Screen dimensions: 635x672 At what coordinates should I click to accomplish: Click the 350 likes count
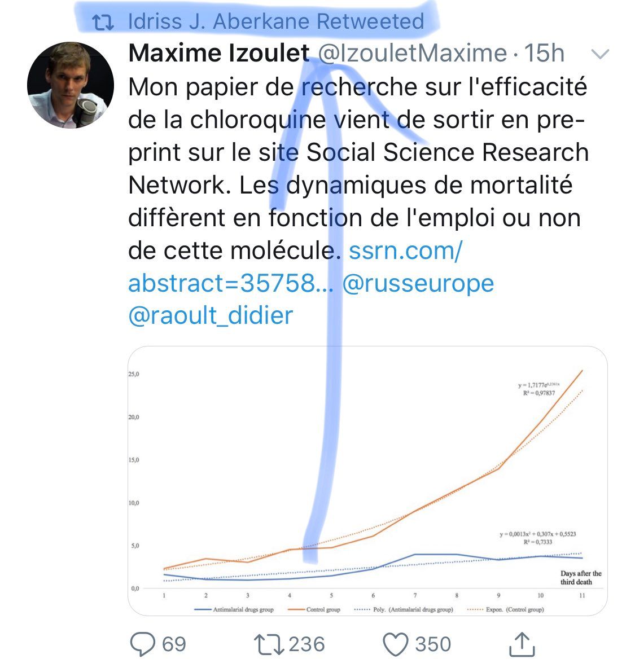point(433,644)
